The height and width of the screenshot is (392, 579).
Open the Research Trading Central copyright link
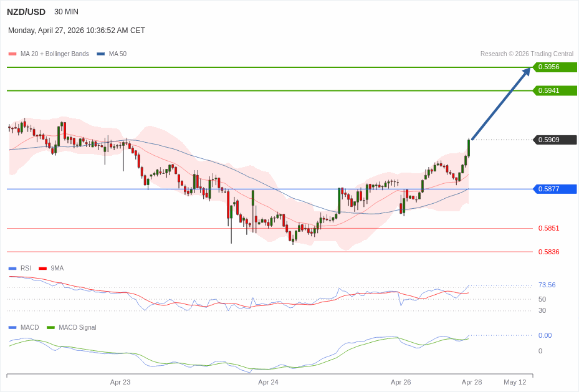pyautogui.click(x=526, y=54)
